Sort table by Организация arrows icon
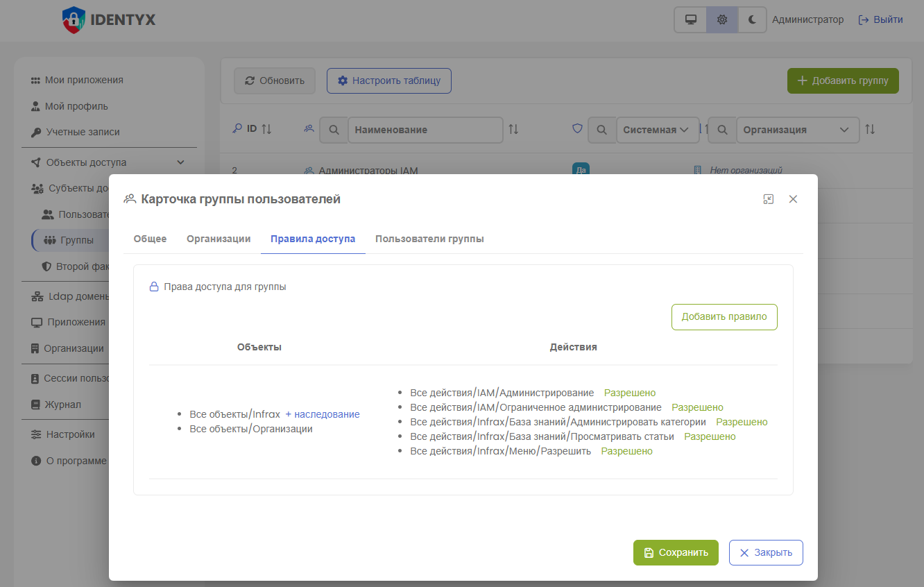 click(870, 130)
